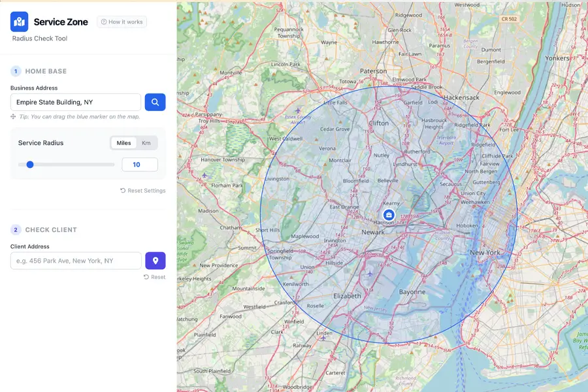Select Miles as the radius unit
The width and height of the screenshot is (588, 392).
[123, 143]
